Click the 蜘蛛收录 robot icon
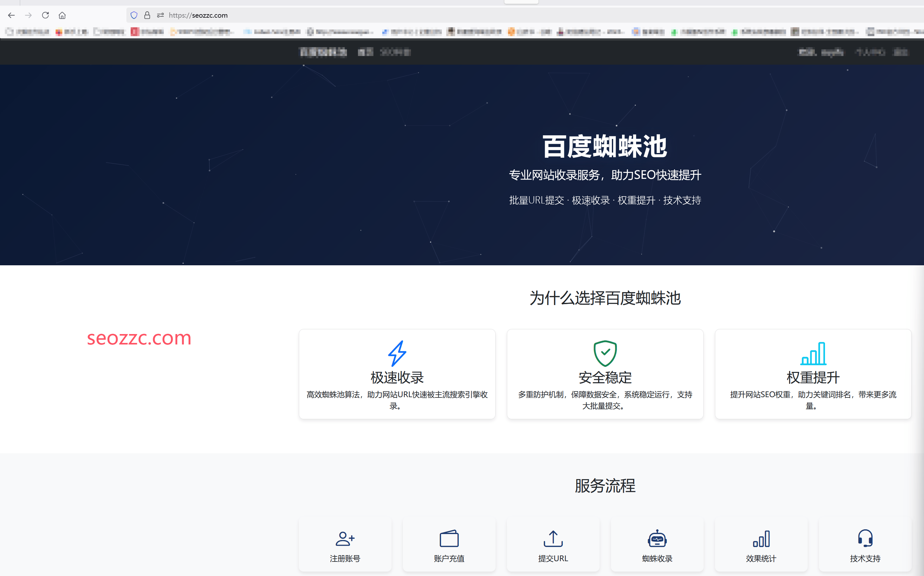 point(657,539)
